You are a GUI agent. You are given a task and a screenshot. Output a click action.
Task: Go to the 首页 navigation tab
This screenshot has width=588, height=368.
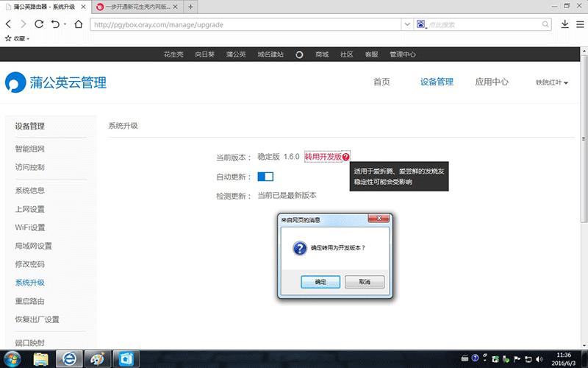pos(381,82)
